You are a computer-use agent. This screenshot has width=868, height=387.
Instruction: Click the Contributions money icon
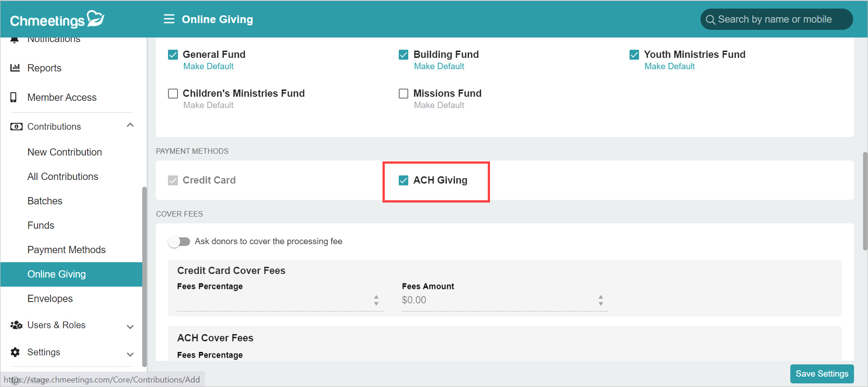point(16,127)
